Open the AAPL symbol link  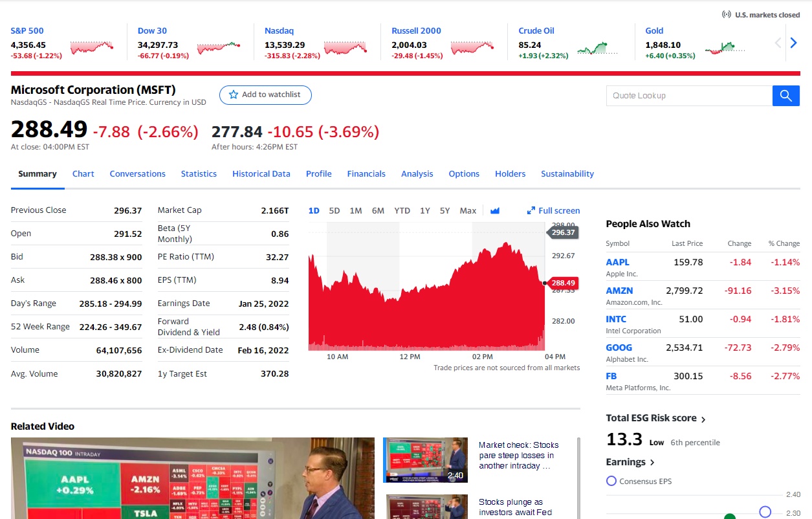617,262
